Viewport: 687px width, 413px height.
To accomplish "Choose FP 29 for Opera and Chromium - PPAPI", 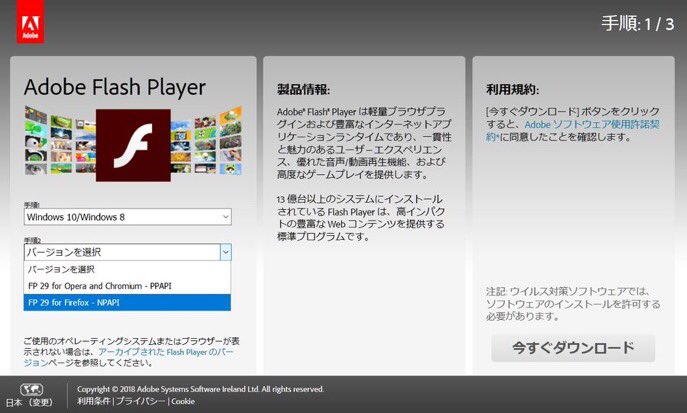I will pos(127,286).
